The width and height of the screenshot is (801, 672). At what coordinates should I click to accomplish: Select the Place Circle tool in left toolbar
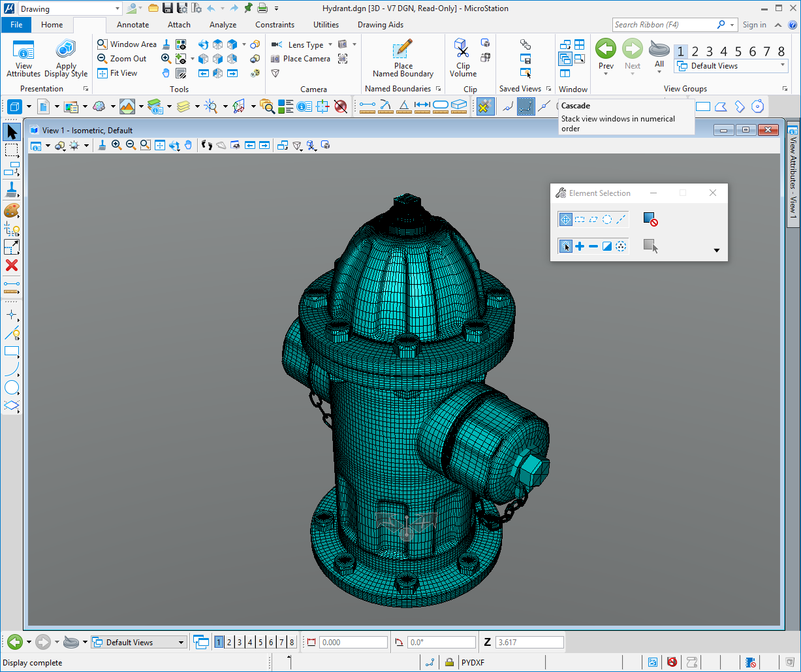tap(12, 388)
